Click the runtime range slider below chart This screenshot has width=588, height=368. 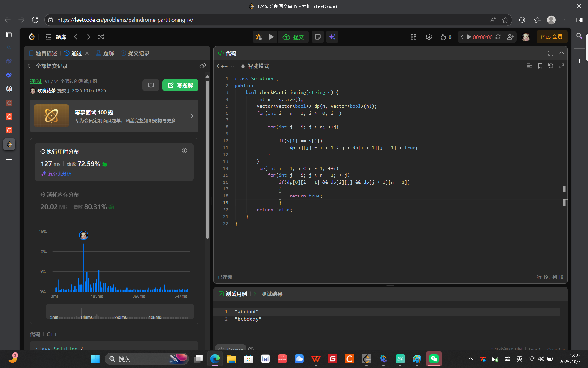coord(119,312)
